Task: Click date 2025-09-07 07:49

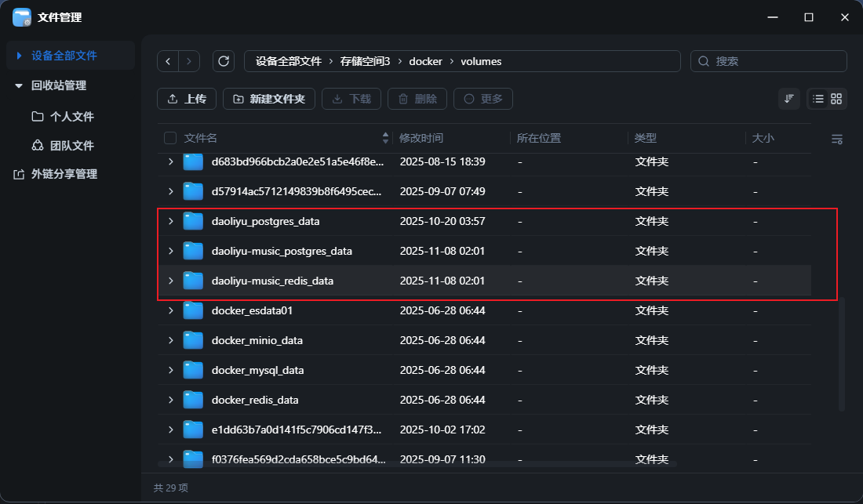Action: pyautogui.click(x=442, y=191)
